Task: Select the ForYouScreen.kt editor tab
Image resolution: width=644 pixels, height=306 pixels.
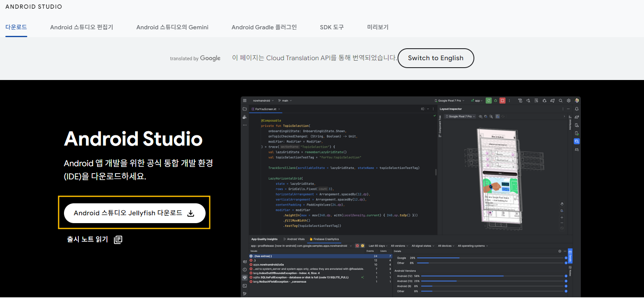Action: 266,109
